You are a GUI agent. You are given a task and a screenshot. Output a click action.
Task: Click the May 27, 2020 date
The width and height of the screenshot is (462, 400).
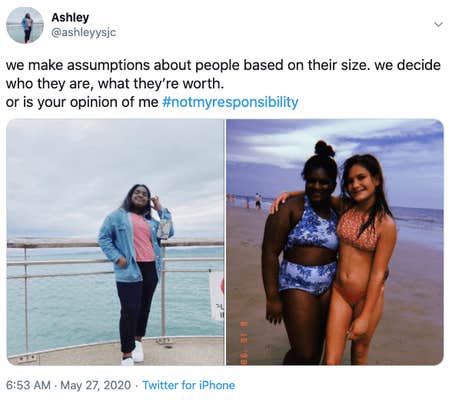tap(96, 385)
